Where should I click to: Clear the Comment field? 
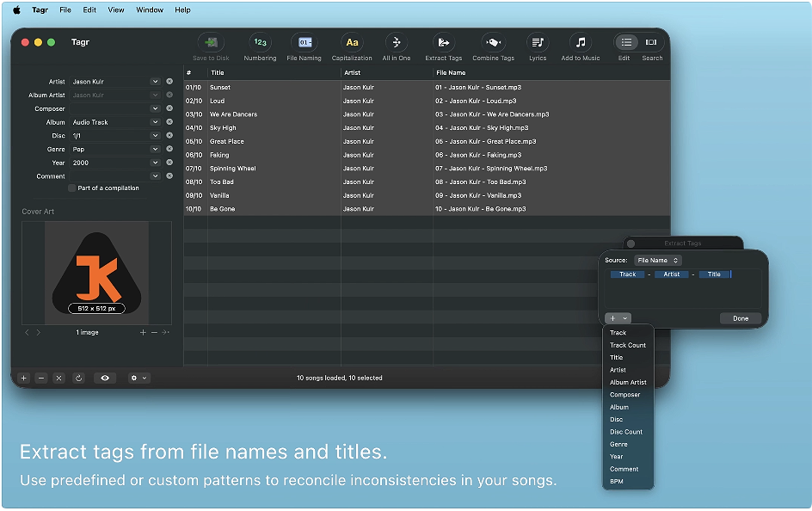click(169, 175)
